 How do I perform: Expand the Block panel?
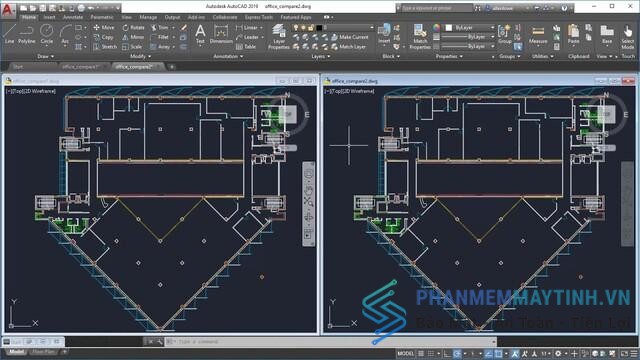point(391,56)
